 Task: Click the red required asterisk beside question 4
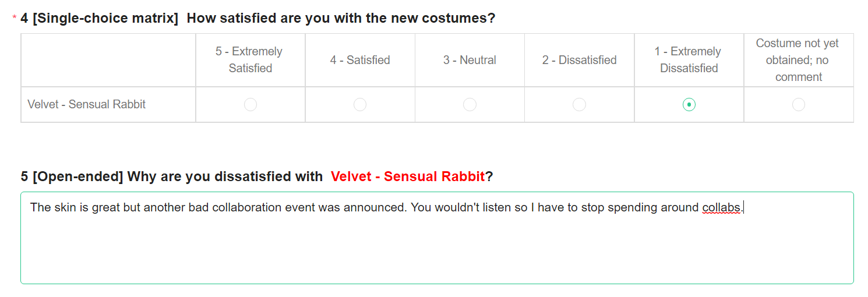click(15, 19)
